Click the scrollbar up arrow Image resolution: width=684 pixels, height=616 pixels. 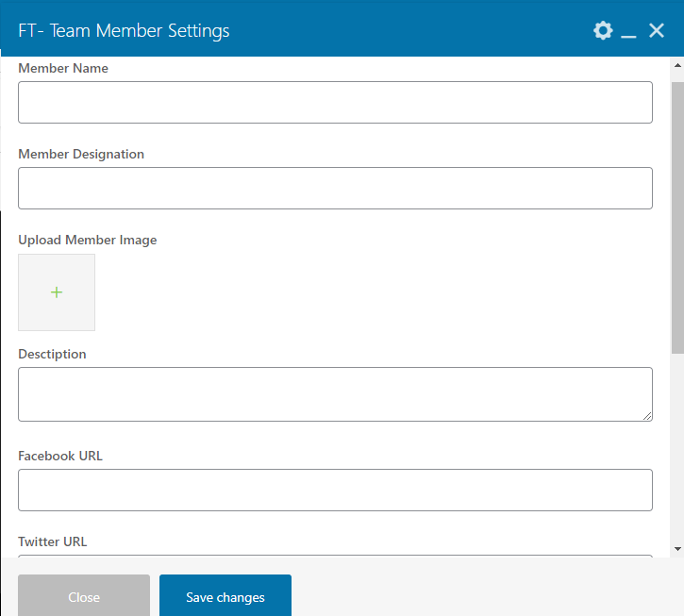click(x=677, y=65)
